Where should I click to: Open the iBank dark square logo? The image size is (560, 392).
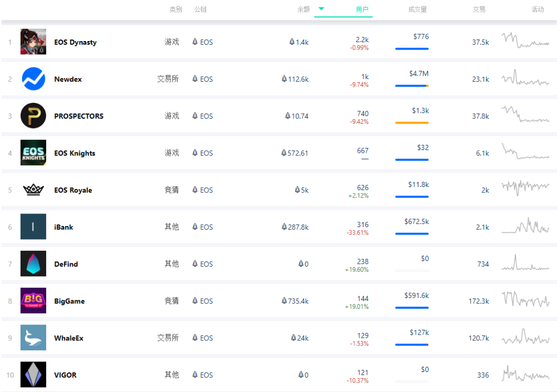point(33,227)
